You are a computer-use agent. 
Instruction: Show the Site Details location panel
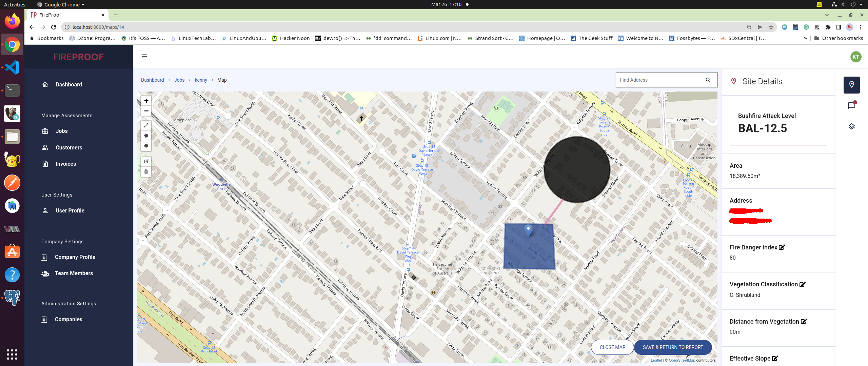click(851, 85)
